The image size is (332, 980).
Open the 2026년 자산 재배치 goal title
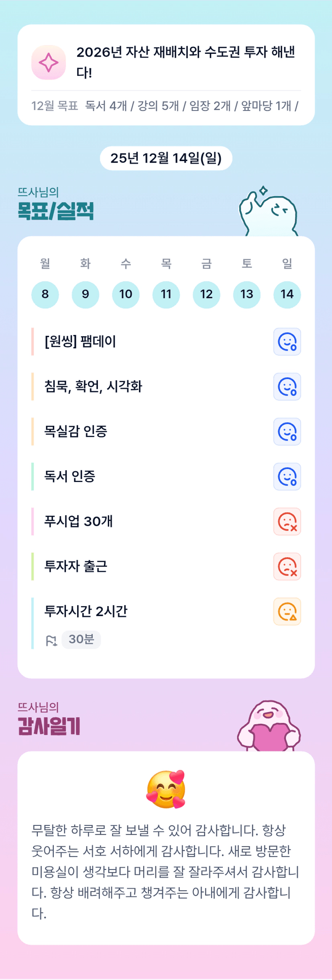pyautogui.click(x=185, y=62)
